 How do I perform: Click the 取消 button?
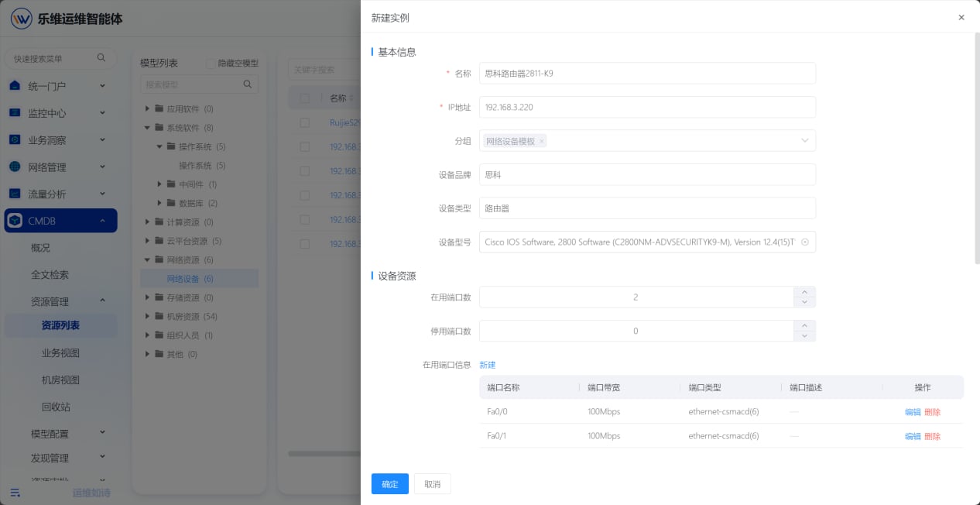click(x=433, y=484)
